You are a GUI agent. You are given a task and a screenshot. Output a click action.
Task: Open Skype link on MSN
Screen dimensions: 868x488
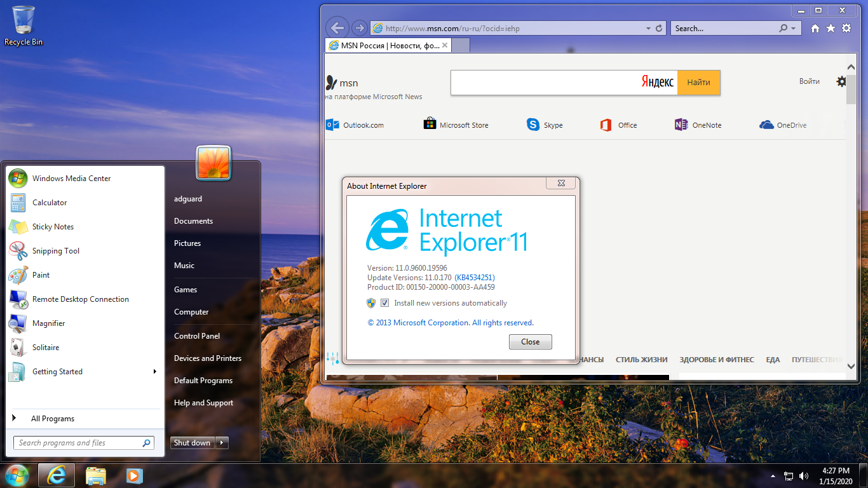pos(545,125)
